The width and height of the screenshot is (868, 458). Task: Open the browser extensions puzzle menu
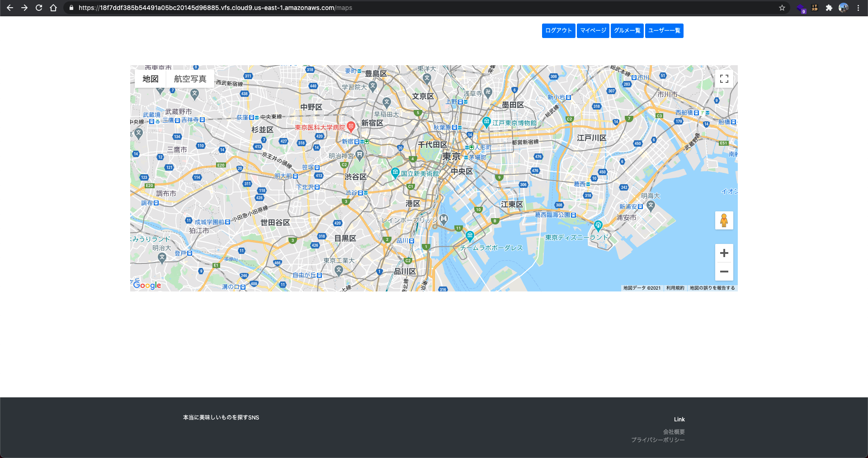coord(830,8)
